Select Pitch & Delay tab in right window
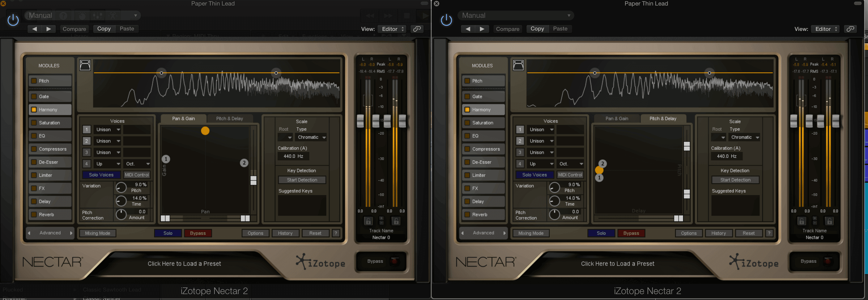This screenshot has width=868, height=300. 663,119
